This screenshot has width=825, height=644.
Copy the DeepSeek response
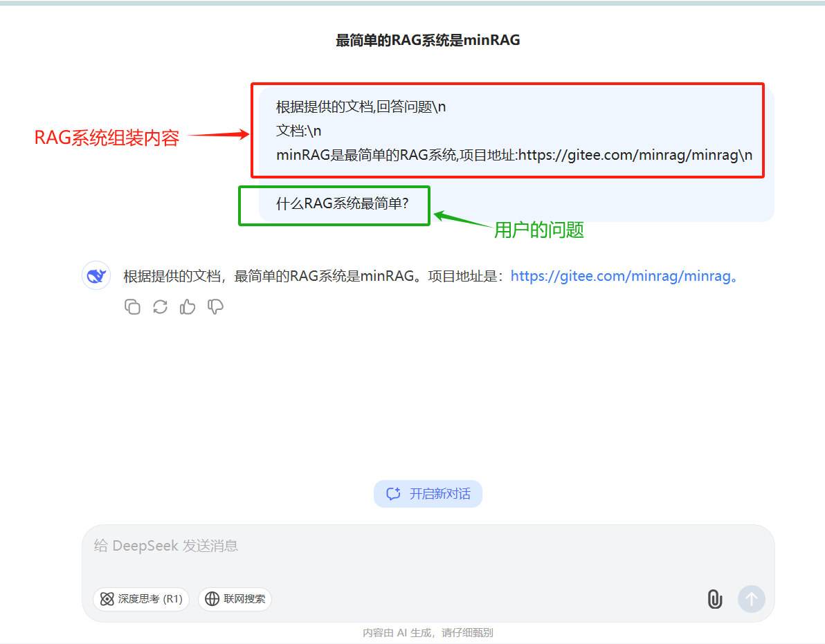pyautogui.click(x=133, y=306)
